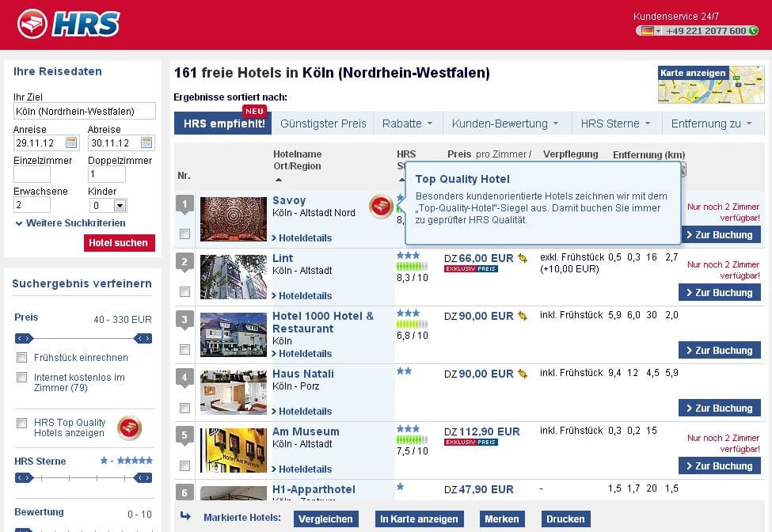Click the Top Quality seal on Savoy
The width and height of the screenshot is (772, 532).
[x=381, y=206]
